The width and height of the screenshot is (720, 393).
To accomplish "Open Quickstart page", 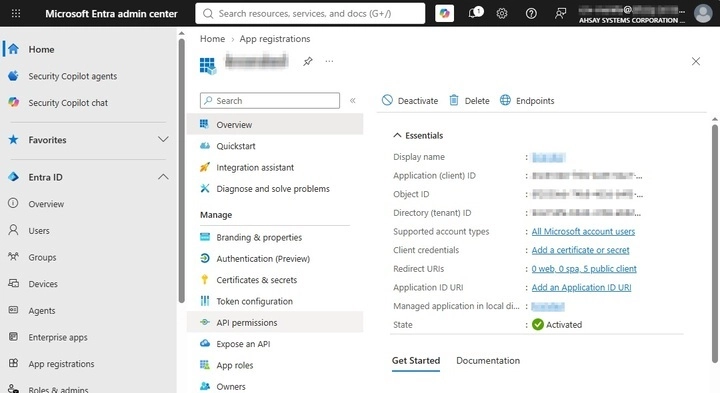I will tap(236, 146).
